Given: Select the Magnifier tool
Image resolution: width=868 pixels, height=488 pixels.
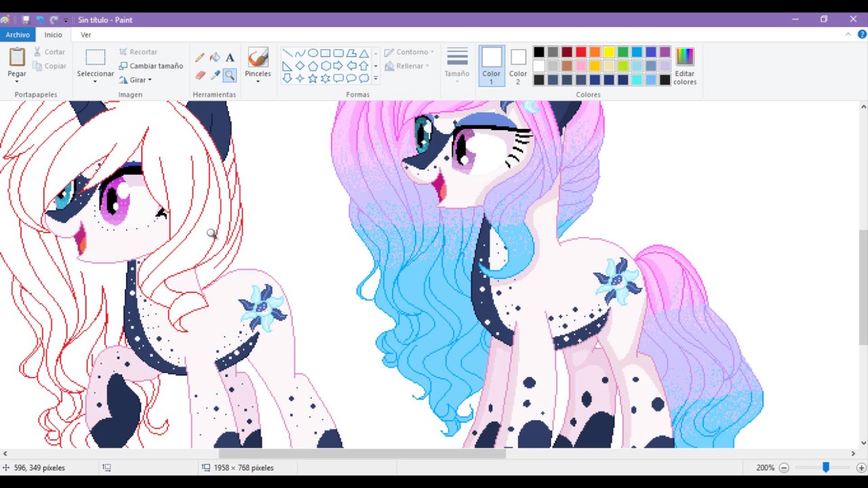Looking at the screenshot, I should tap(230, 75).
